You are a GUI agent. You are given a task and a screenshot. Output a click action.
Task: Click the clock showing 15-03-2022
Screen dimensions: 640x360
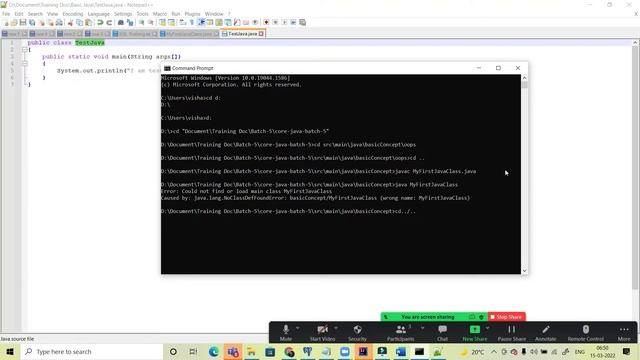click(x=602, y=352)
